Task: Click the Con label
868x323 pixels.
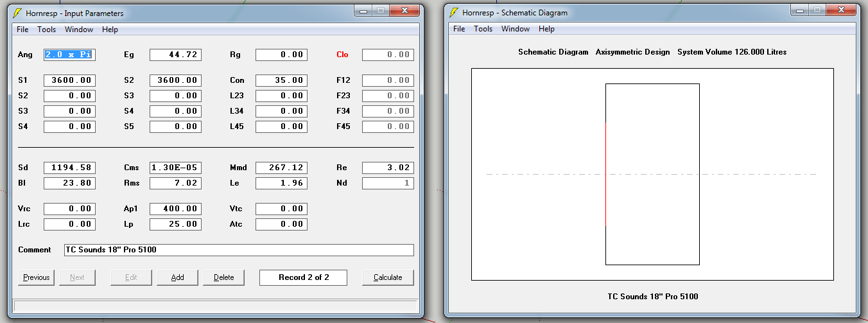Action: 237,80
